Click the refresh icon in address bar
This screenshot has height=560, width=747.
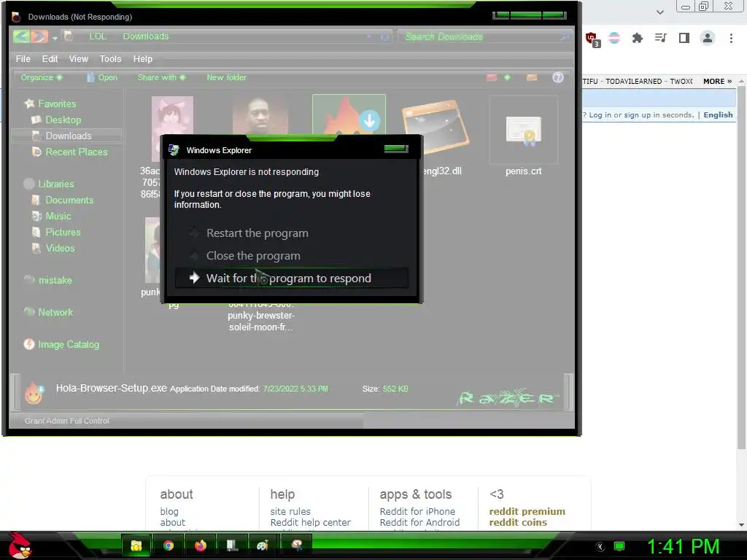pos(385,36)
